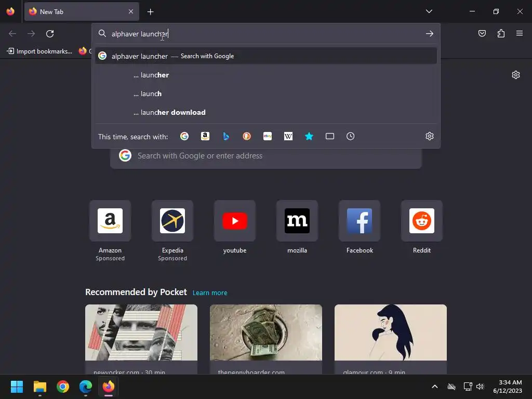This screenshot has width=532, height=399.
Task: Open clock and date 3:34 AM
Action: pyautogui.click(x=507, y=387)
